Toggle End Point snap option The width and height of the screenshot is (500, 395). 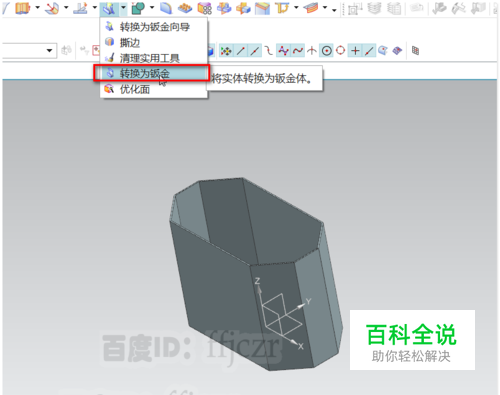[x=241, y=51]
